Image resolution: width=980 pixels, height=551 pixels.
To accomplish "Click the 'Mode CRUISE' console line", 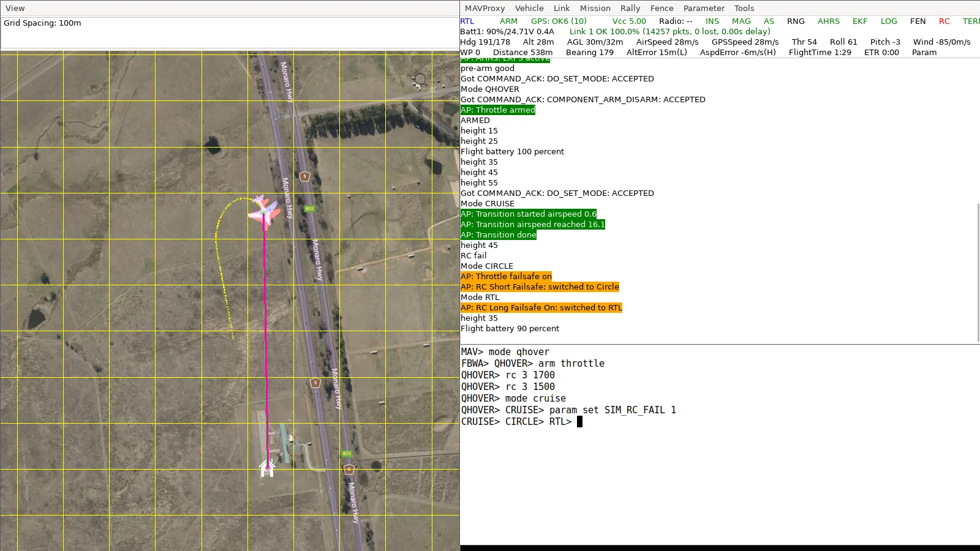I will (488, 203).
